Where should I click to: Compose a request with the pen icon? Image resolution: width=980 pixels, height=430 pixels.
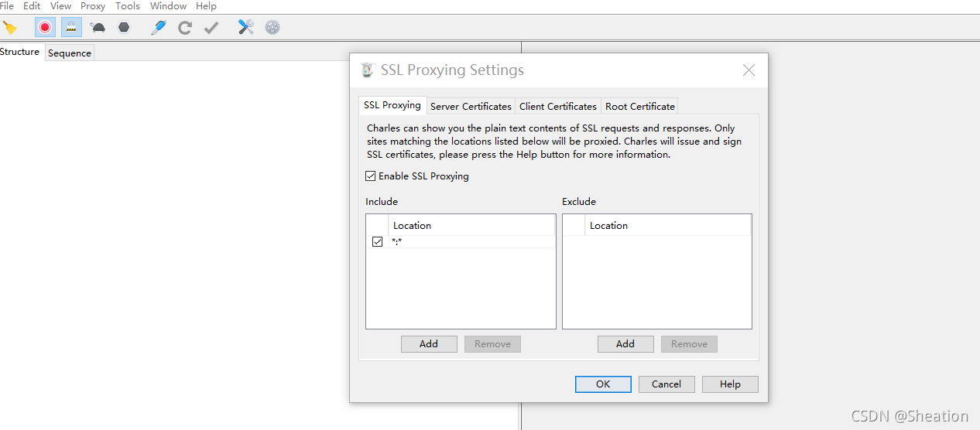159,28
